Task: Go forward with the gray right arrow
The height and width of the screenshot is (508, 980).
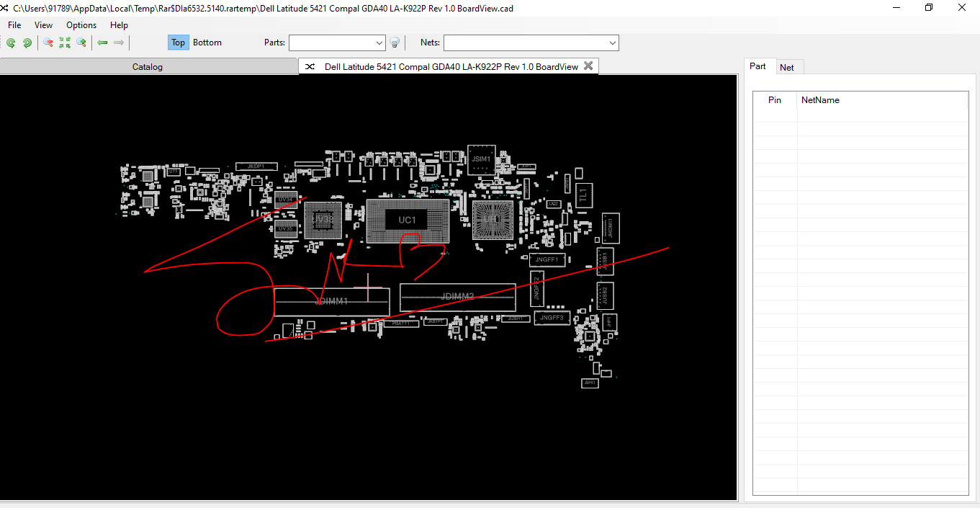Action: click(x=119, y=43)
